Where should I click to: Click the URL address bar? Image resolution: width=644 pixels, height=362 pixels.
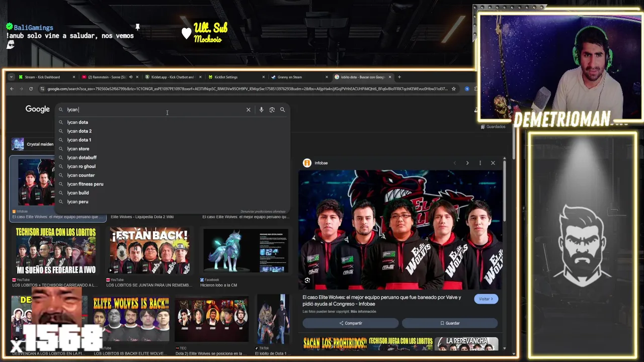pyautogui.click(x=247, y=89)
